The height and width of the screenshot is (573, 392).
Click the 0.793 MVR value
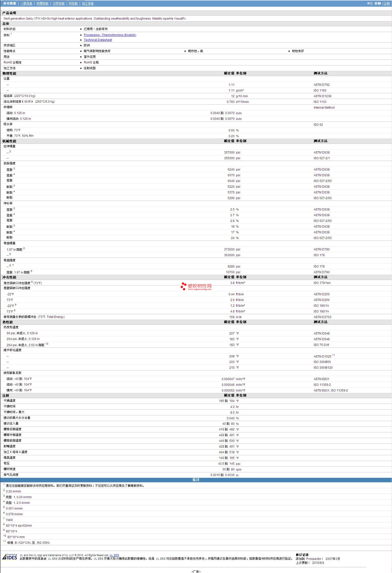(x=231, y=102)
